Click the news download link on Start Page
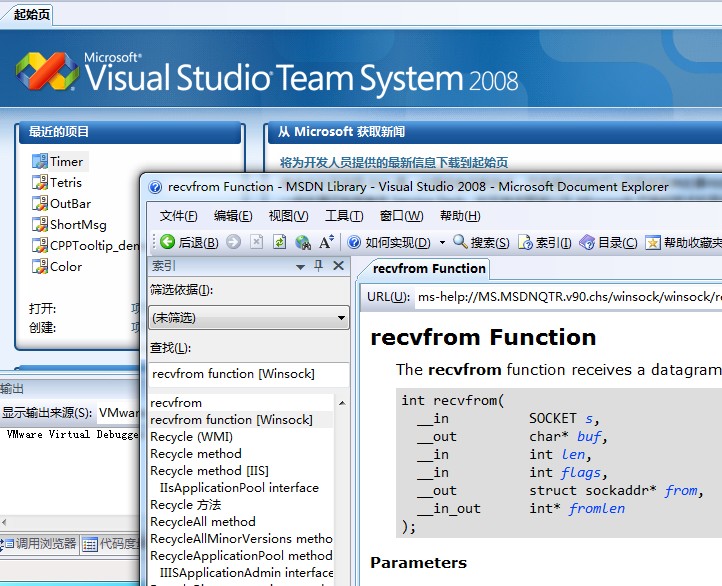The image size is (722, 586). (394, 162)
